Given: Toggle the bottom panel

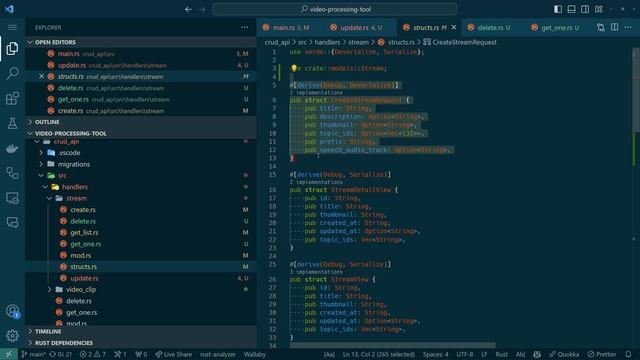Looking at the screenshot, I should (571, 9).
